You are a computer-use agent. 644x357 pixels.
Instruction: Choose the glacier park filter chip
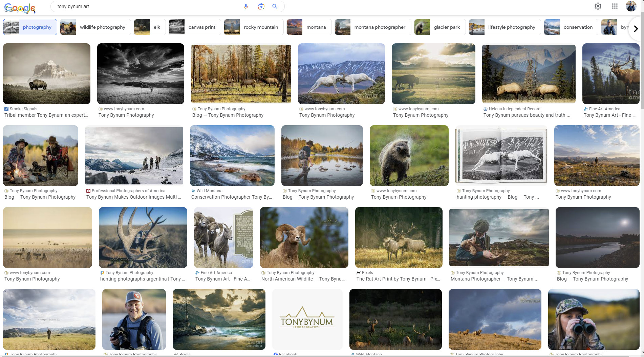point(440,27)
